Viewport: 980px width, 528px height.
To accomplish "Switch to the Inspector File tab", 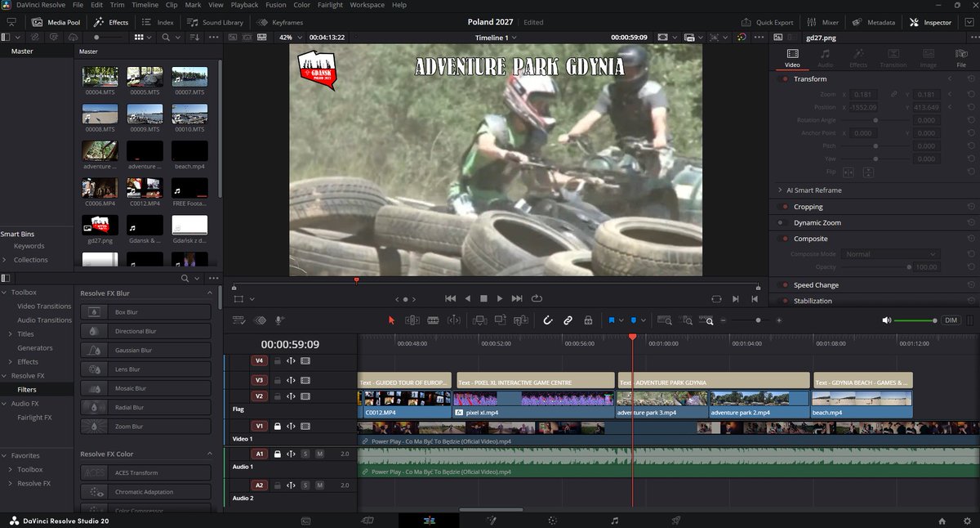I will tap(961, 58).
